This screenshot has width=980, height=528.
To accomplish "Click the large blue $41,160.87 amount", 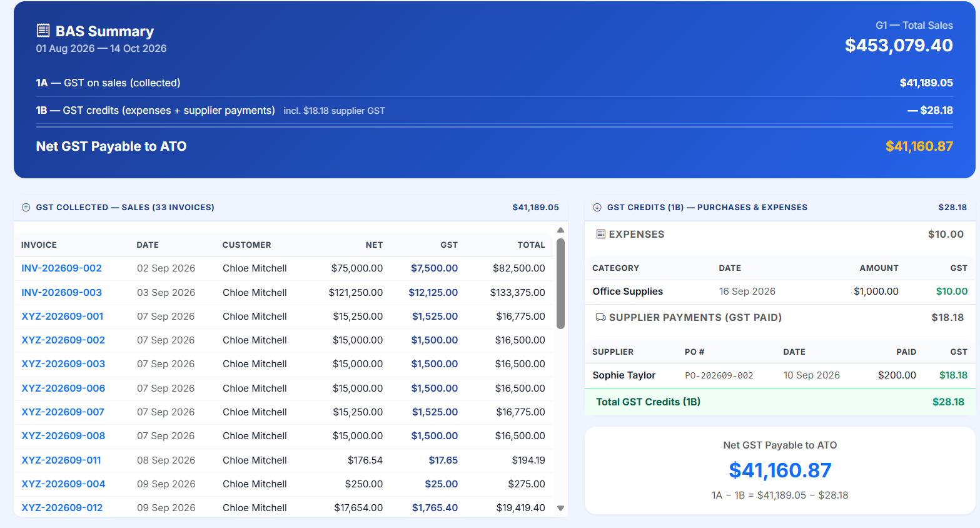I will [780, 470].
